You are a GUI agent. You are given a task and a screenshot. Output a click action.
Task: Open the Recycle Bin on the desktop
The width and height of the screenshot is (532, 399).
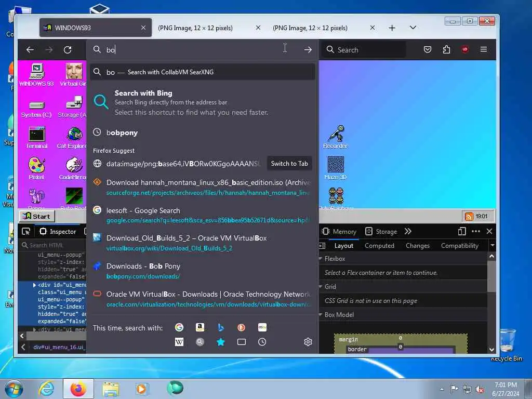[x=507, y=344]
